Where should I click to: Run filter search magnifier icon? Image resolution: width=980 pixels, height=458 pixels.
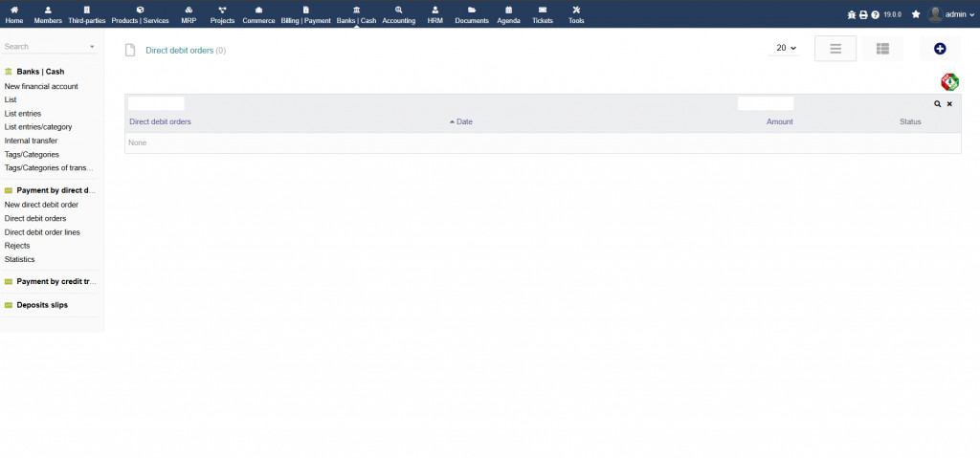938,103
